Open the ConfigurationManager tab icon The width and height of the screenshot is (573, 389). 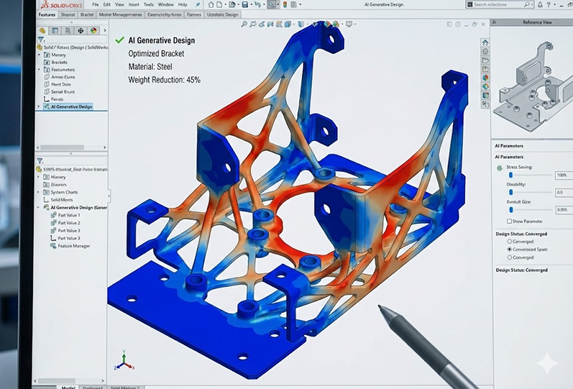(x=68, y=30)
